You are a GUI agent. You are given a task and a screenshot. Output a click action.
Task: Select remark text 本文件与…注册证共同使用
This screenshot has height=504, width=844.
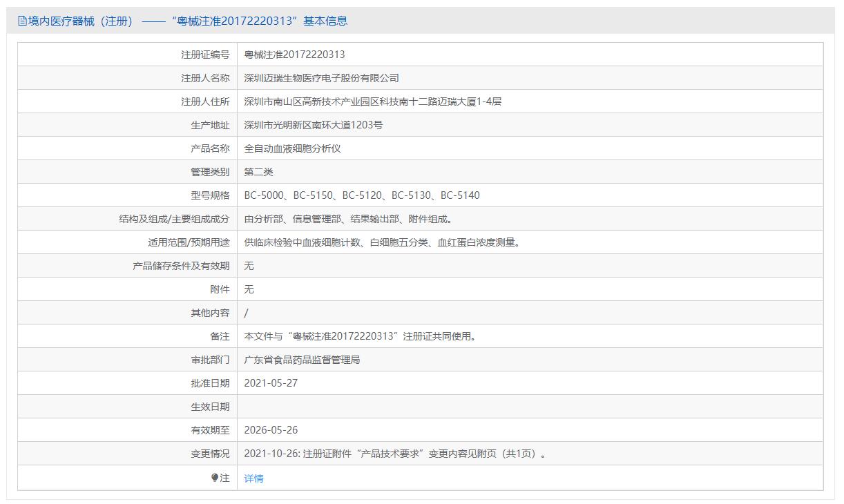360,336
